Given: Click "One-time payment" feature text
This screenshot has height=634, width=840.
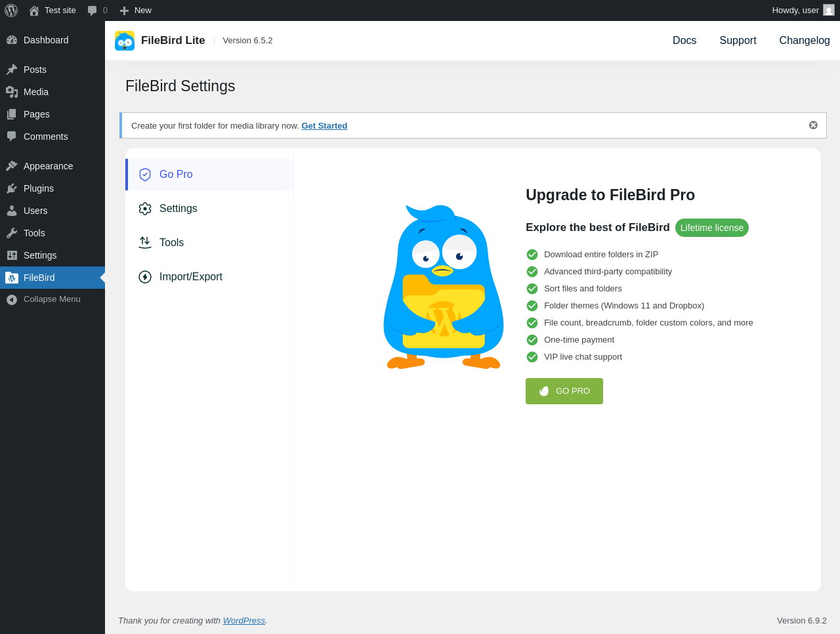Looking at the screenshot, I should [x=579, y=340].
